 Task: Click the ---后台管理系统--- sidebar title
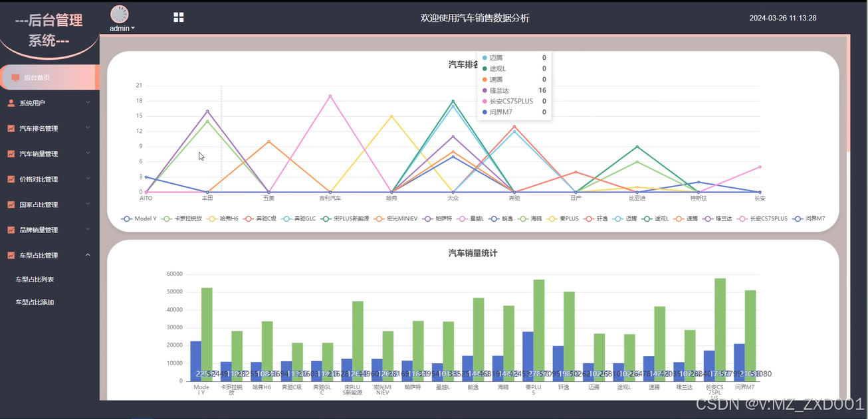tap(50, 30)
